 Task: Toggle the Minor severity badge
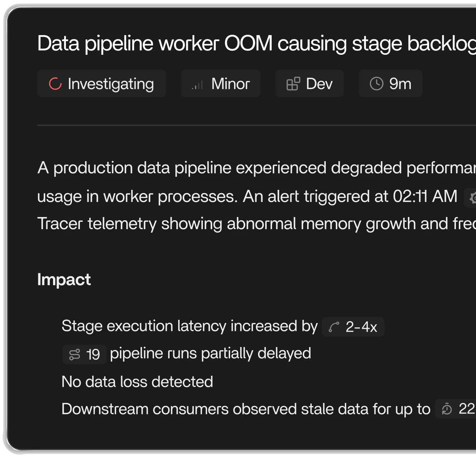click(x=220, y=83)
